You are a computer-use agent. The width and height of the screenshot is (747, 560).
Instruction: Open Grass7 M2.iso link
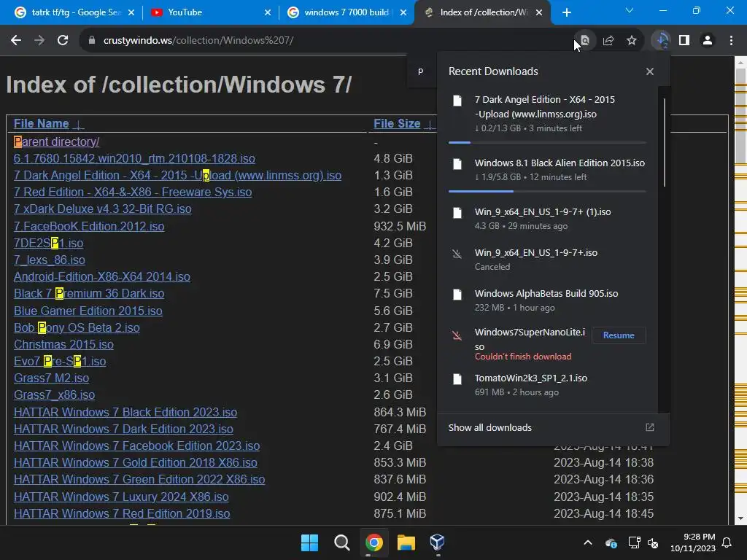pos(52,378)
